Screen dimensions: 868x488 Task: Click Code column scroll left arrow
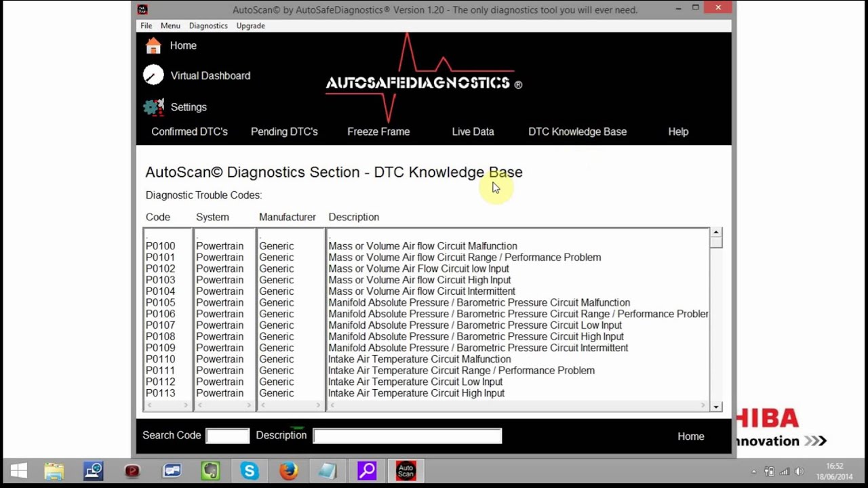click(x=150, y=405)
